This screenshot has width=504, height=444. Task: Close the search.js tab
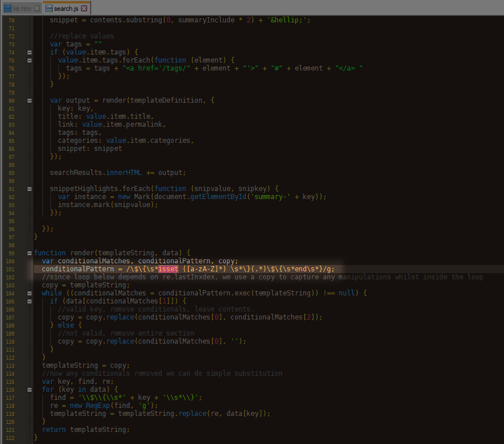point(84,9)
